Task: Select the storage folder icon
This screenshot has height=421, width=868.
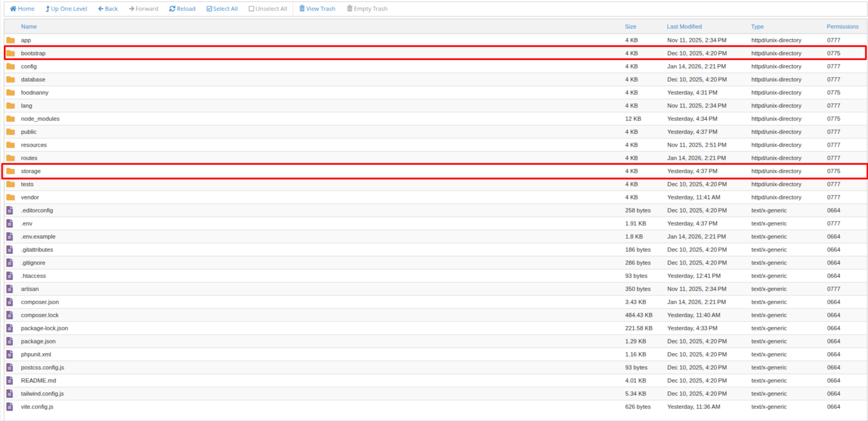Action: (x=10, y=171)
